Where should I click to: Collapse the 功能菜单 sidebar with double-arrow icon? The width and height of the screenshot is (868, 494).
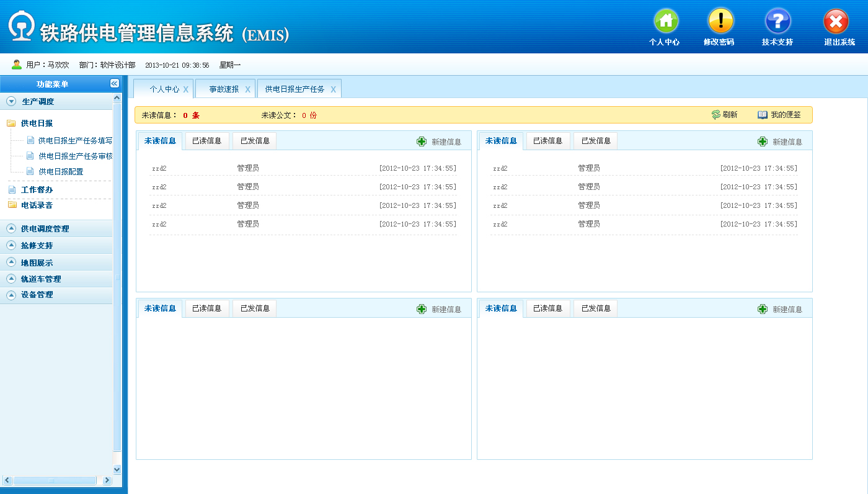(x=115, y=84)
